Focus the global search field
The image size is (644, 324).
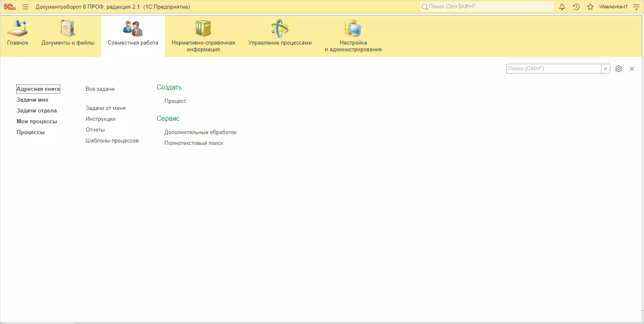coord(487,7)
